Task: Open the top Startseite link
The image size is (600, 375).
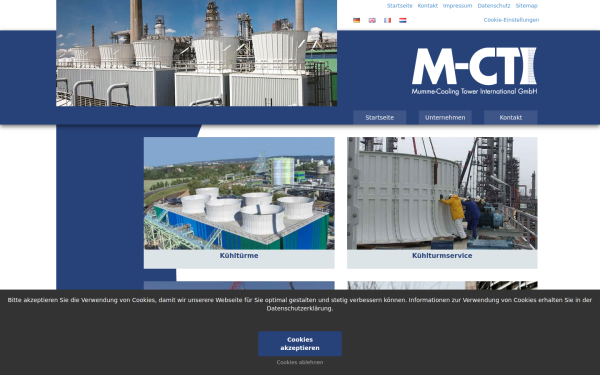Action: pos(399,6)
